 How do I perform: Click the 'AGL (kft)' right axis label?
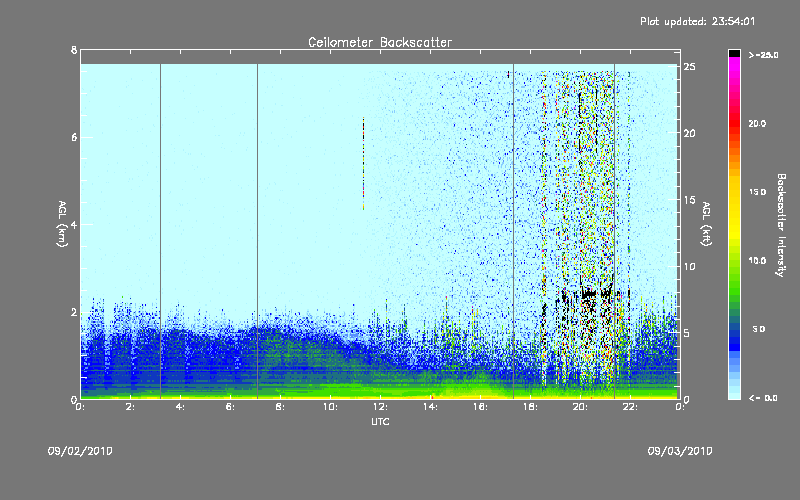click(x=706, y=224)
